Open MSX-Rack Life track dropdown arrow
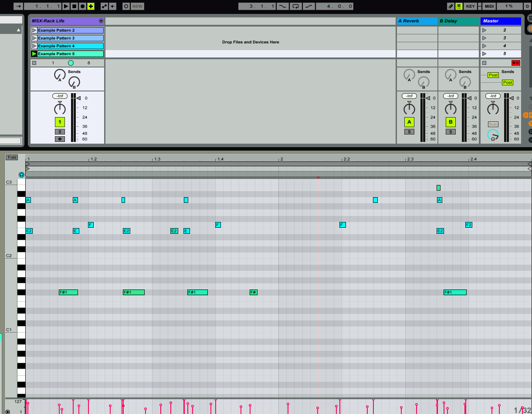Image resolution: width=532 pixels, height=414 pixels. (101, 21)
